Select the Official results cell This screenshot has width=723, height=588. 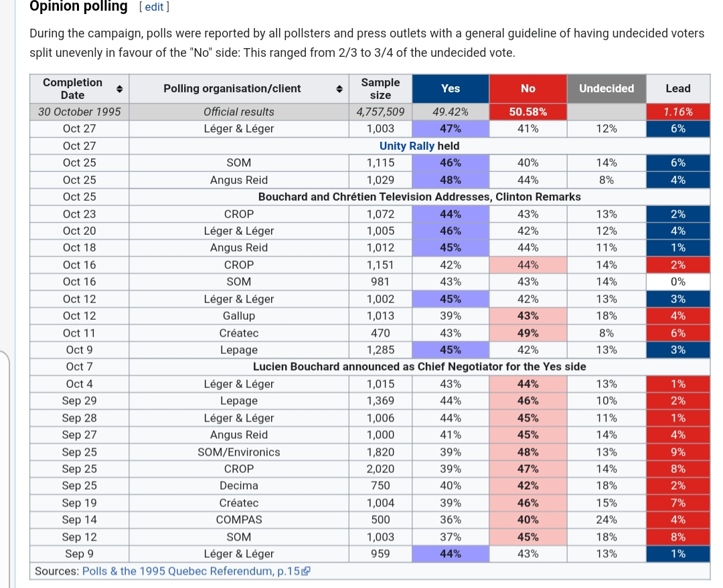[238, 112]
